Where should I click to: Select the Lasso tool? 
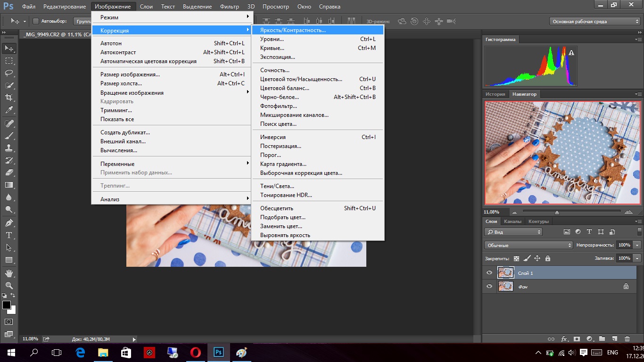8,73
